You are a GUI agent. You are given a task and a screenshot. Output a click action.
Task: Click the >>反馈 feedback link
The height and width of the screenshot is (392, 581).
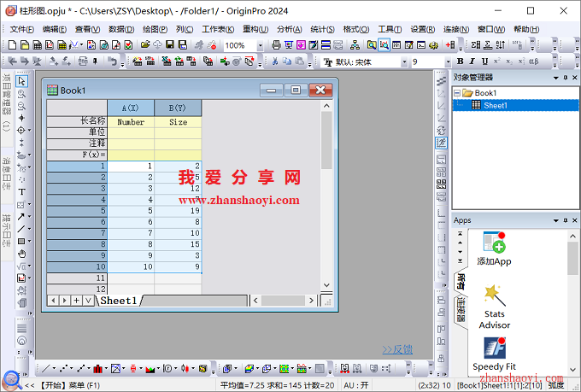point(397,349)
